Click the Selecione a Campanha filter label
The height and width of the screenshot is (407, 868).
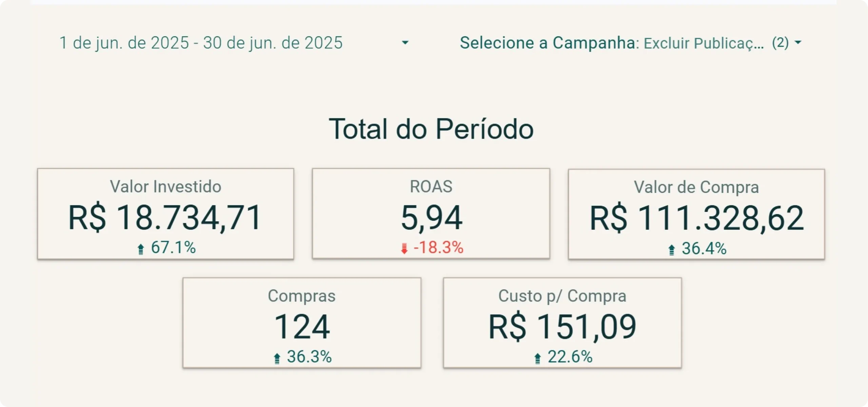point(547,43)
